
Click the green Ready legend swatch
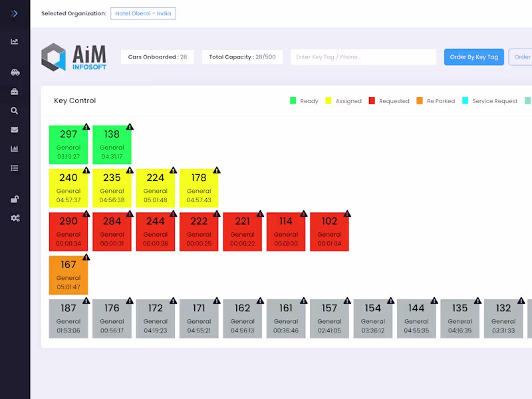pos(293,100)
